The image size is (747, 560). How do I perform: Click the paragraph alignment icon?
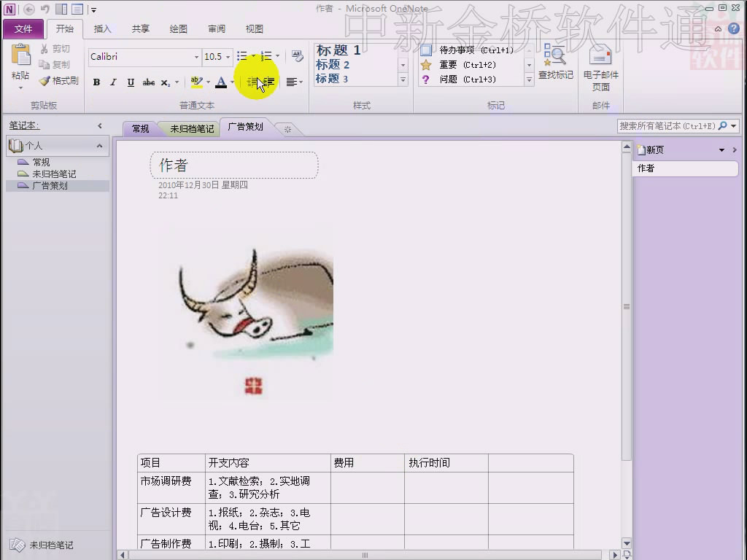pyautogui.click(x=291, y=82)
